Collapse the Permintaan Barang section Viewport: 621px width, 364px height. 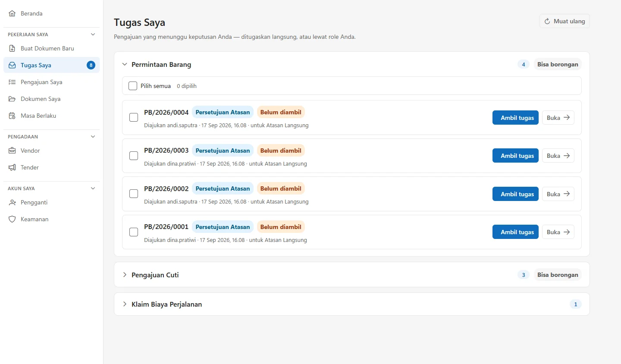coord(125,64)
